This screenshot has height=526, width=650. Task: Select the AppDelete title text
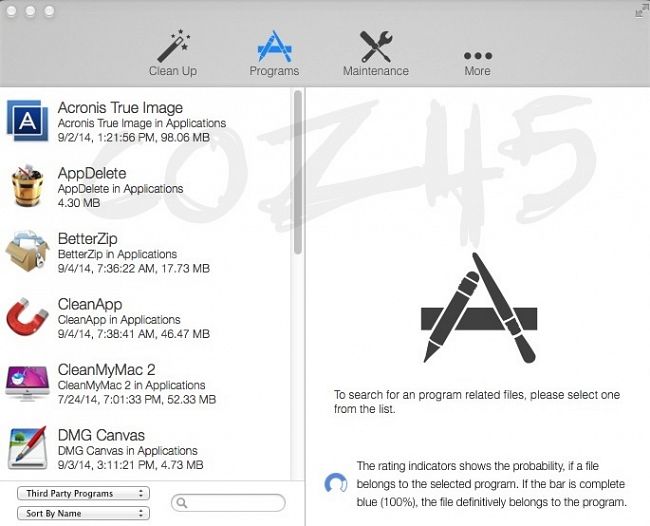point(92,173)
